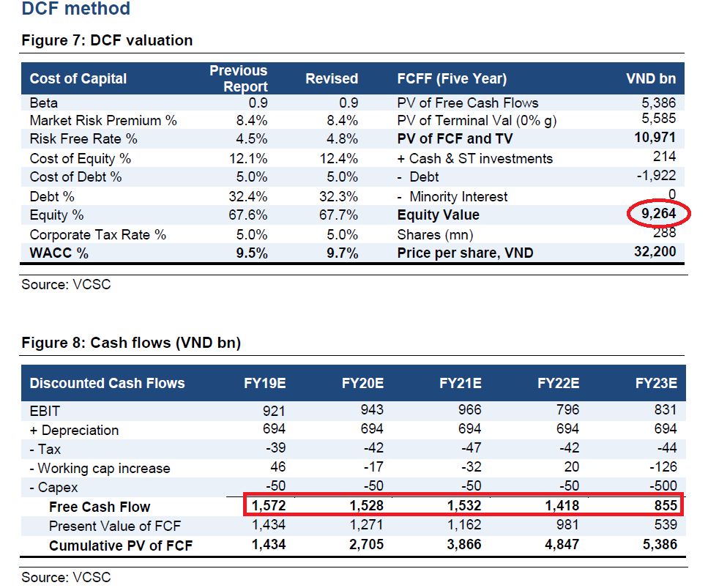Click the FY22E EBIT value 796

567,410
